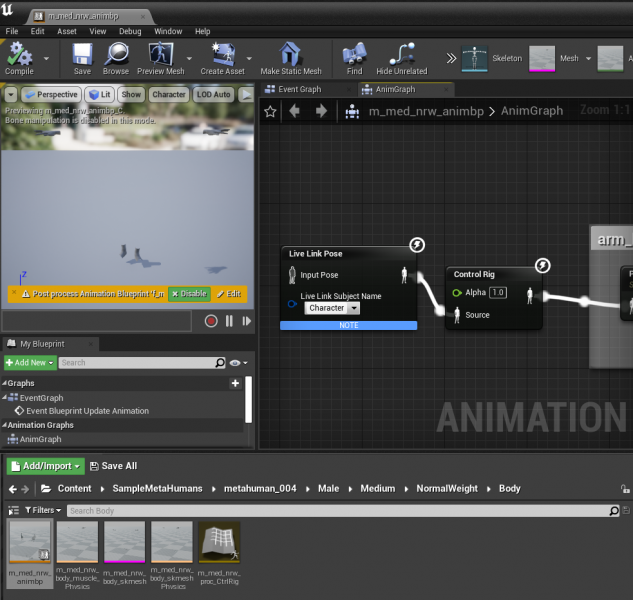The image size is (633, 600).
Task: Open the Help menu
Action: [x=202, y=31]
